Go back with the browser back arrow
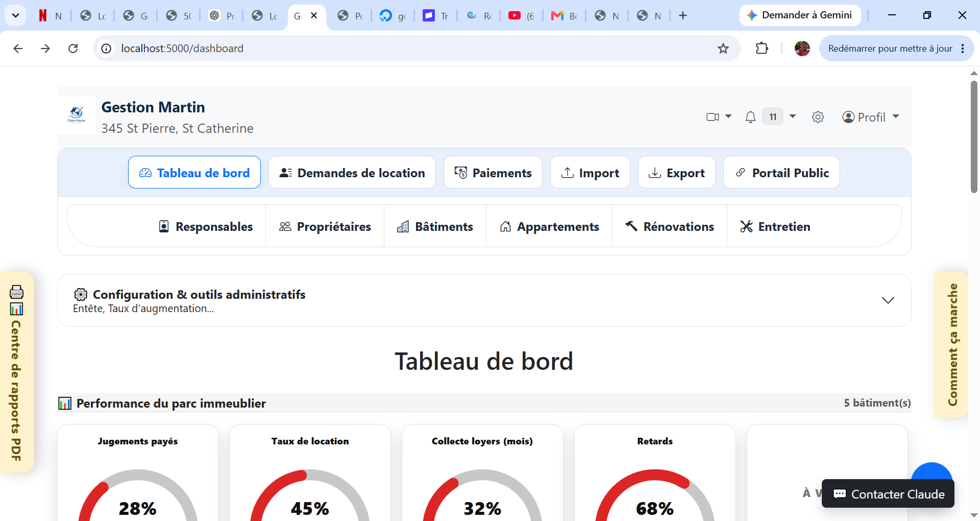The height and width of the screenshot is (521, 980). [18, 49]
